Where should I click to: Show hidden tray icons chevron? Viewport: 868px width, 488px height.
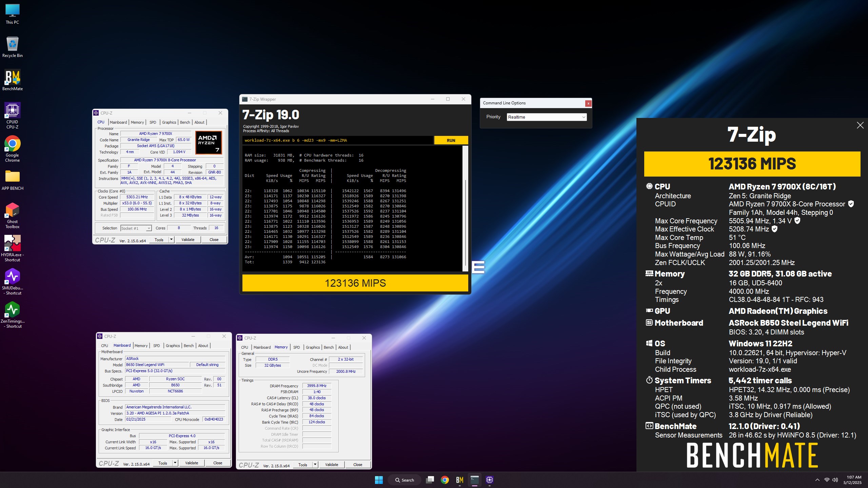(x=817, y=480)
